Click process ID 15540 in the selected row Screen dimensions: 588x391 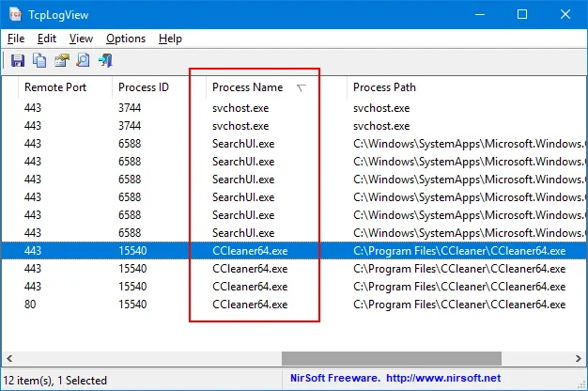coord(132,251)
